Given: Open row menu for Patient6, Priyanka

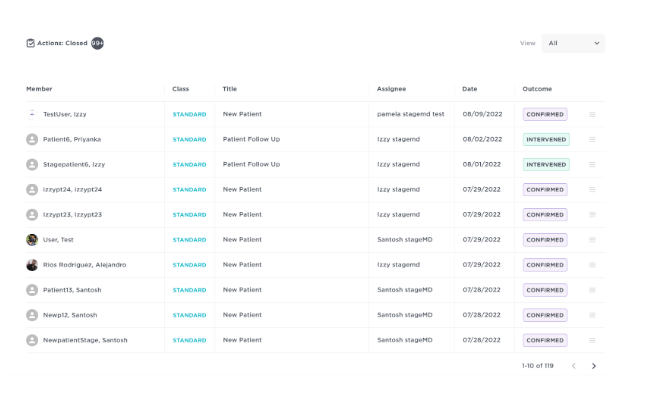Looking at the screenshot, I should click(x=592, y=139).
